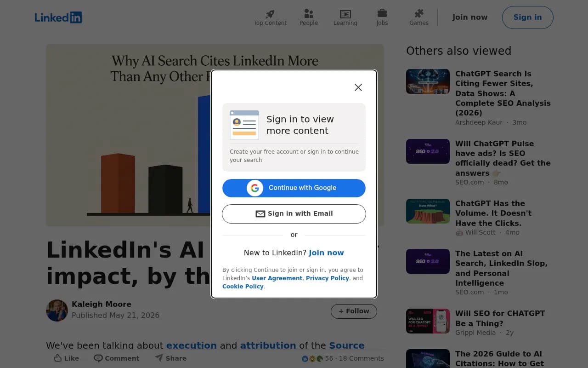Viewport: 588px width, 368px height.
Task: Click 'Will Scott · 4mo' author text
Action: pyautogui.click(x=487, y=232)
